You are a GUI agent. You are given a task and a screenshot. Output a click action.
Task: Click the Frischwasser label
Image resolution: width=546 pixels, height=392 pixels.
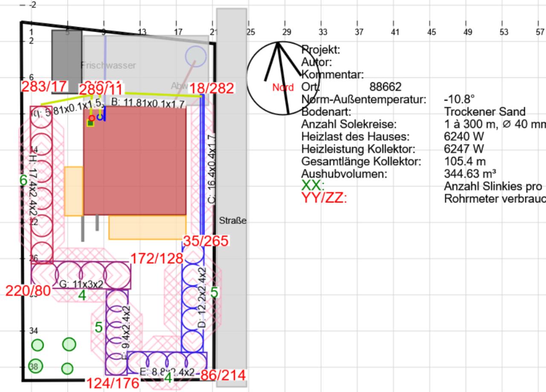coord(108,65)
